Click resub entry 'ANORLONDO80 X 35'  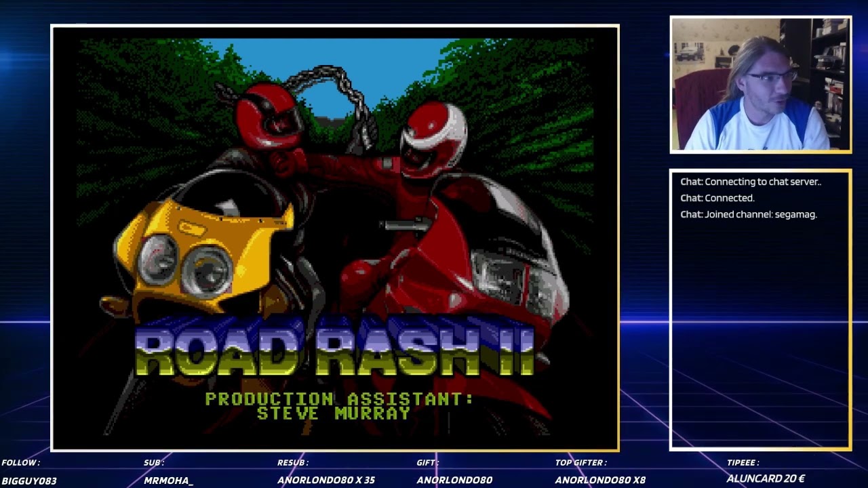point(326,481)
